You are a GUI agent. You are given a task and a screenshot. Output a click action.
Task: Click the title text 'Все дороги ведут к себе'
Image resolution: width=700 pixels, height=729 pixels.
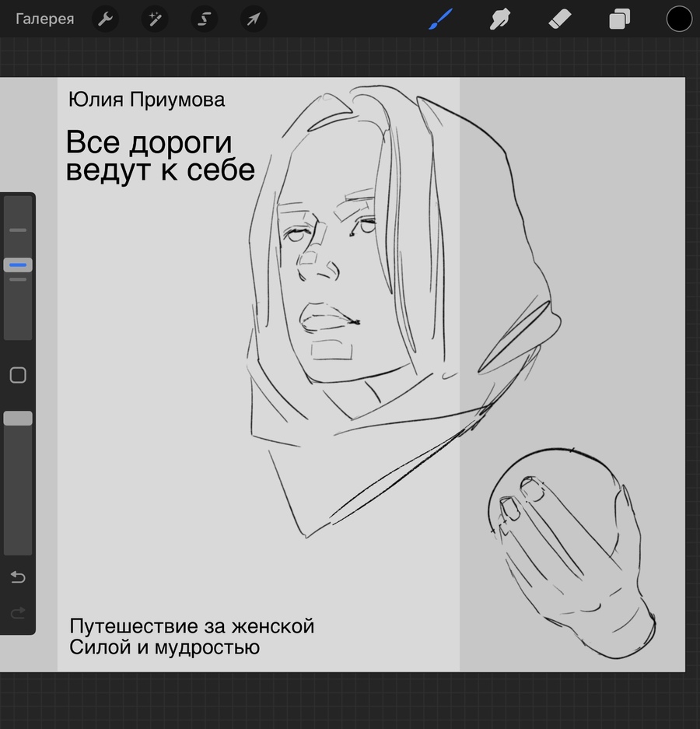click(159, 156)
